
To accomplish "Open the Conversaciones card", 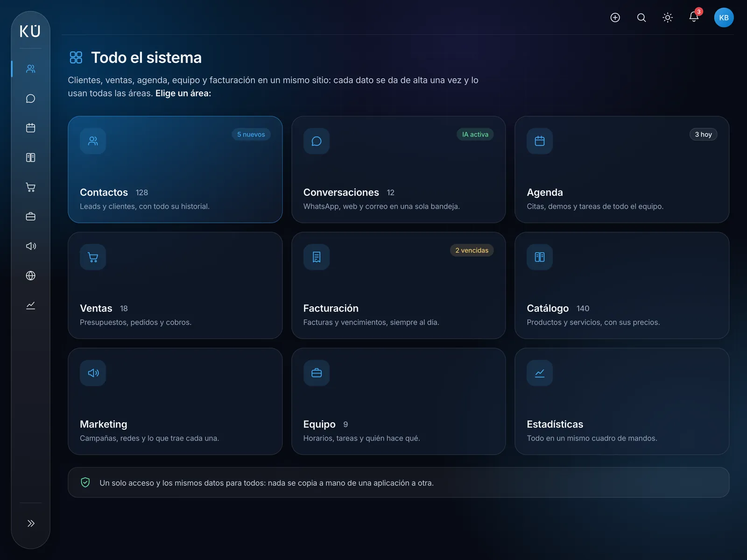I will pyautogui.click(x=398, y=170).
